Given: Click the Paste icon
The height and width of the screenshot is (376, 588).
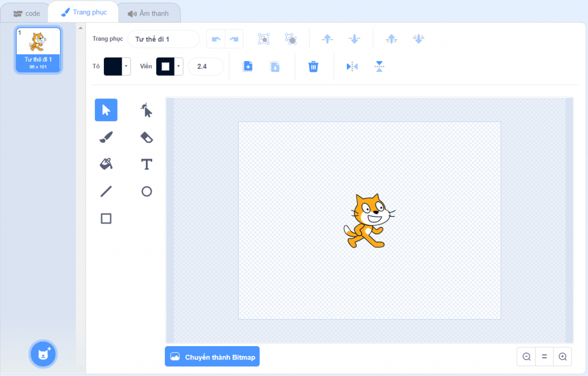Looking at the screenshot, I should tap(275, 67).
